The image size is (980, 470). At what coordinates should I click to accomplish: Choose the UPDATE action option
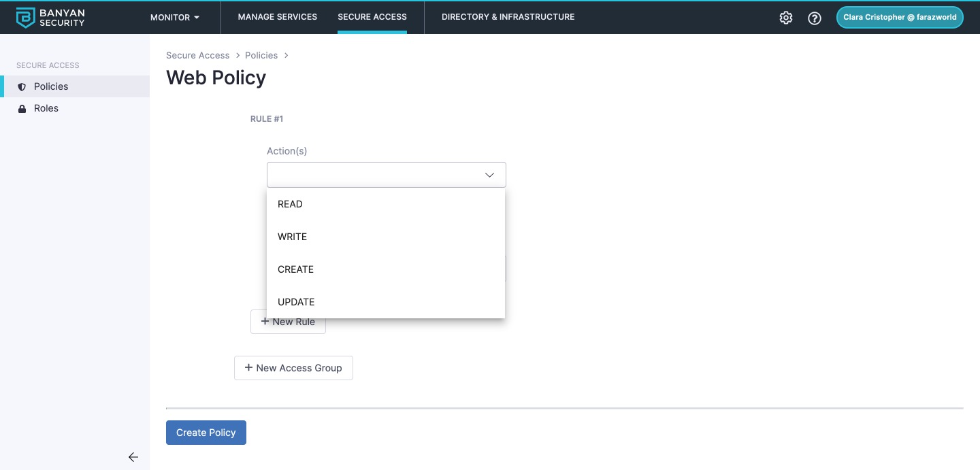coord(296,302)
